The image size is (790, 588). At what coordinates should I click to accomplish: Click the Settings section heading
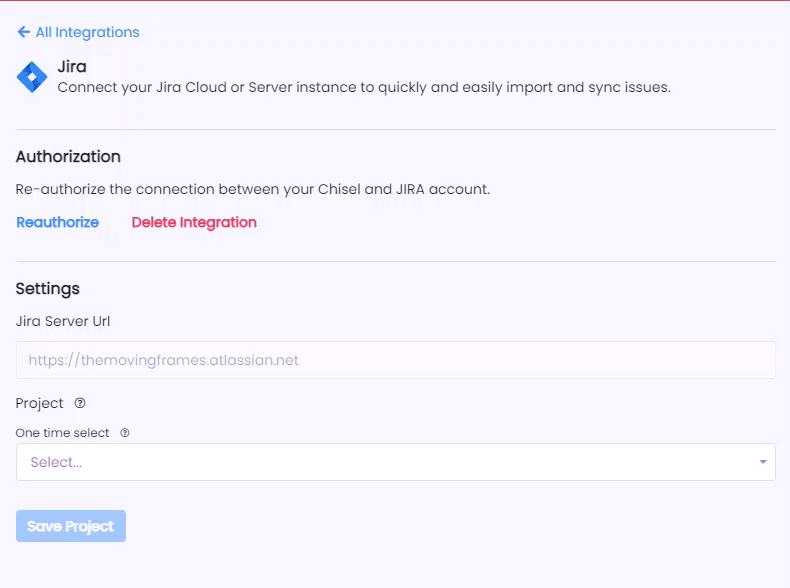pyautogui.click(x=47, y=289)
